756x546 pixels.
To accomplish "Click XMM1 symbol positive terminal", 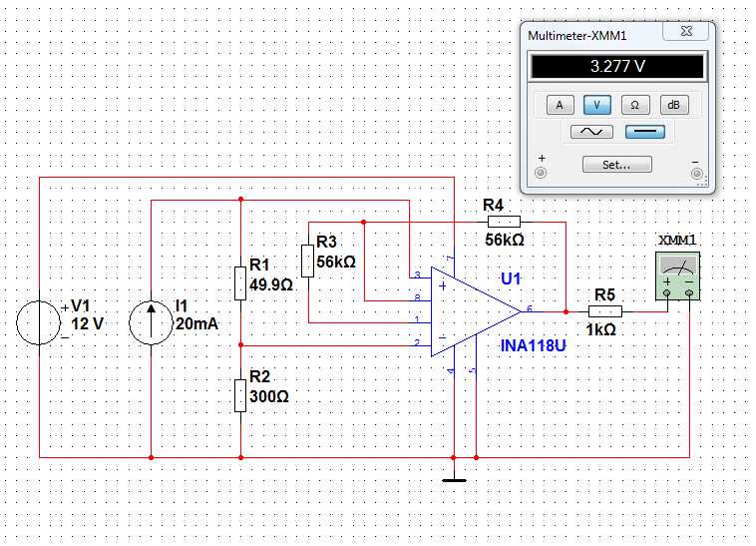I will [667, 292].
